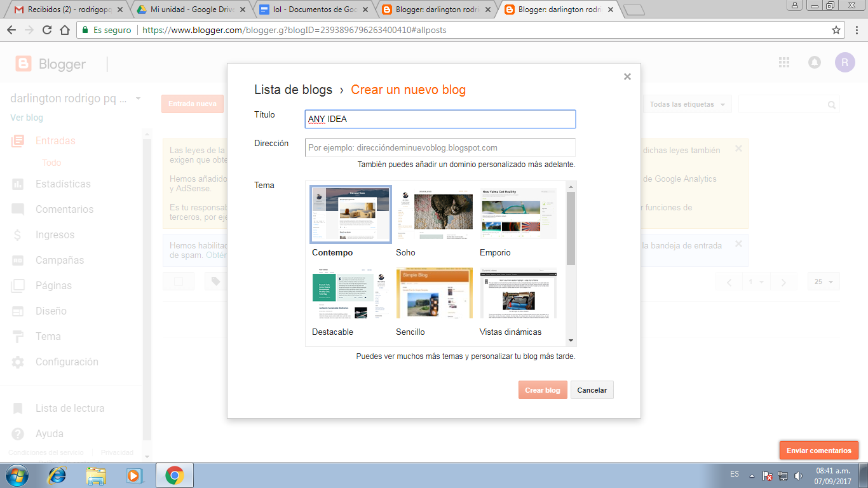
Task: Select the Sencillo theme thumbnail
Action: (435, 294)
